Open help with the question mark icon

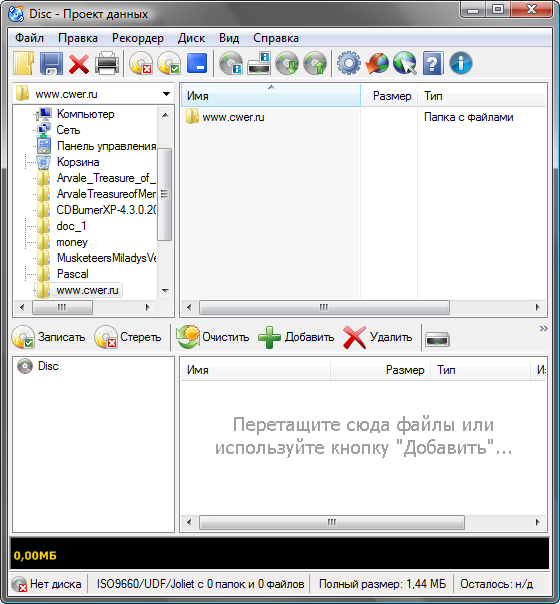433,63
